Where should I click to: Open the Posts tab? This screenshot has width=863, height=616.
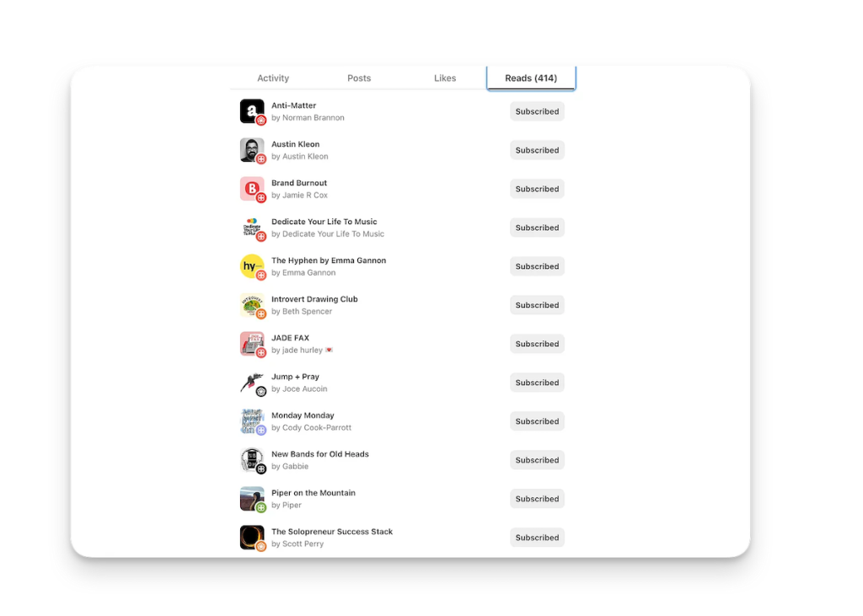click(359, 78)
